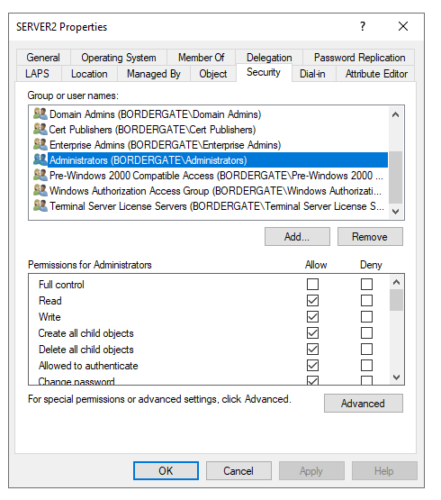Open the Attribute Editor tab

376,74
